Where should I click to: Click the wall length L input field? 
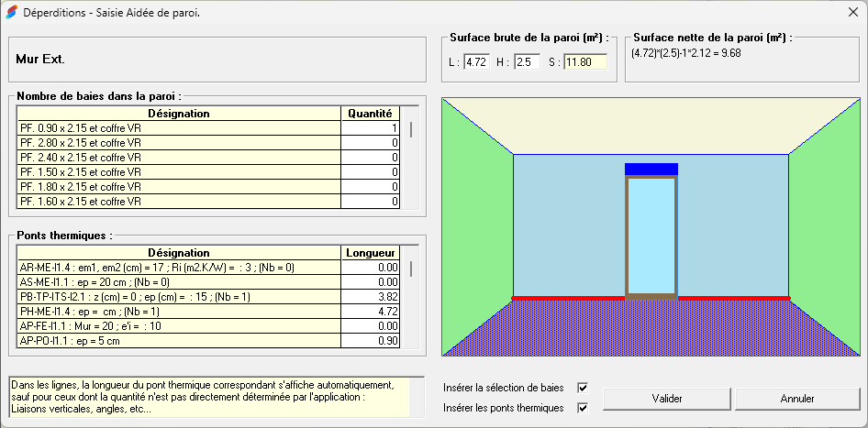tap(475, 62)
